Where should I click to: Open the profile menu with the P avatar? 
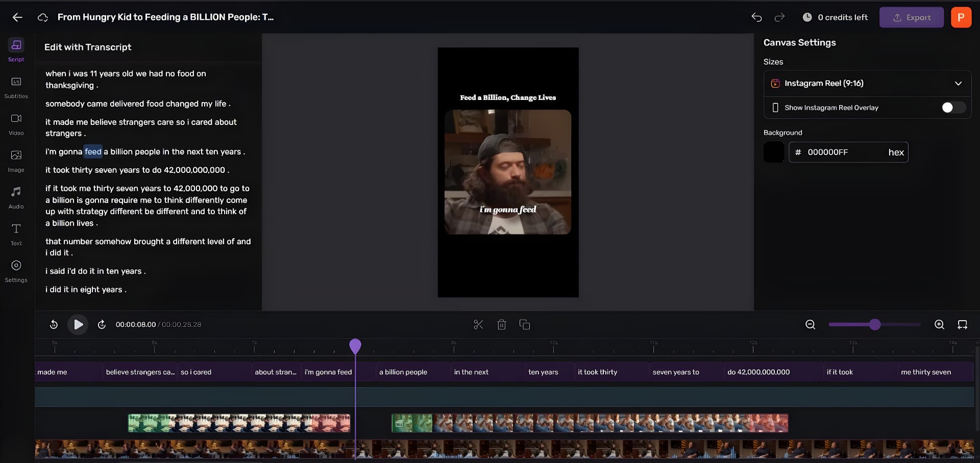click(x=962, y=17)
